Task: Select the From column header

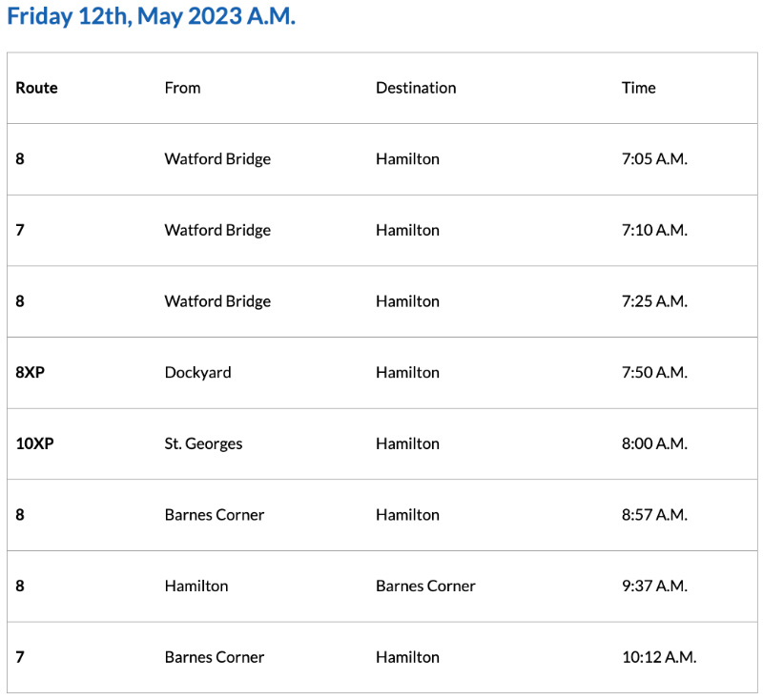Action: click(x=182, y=88)
